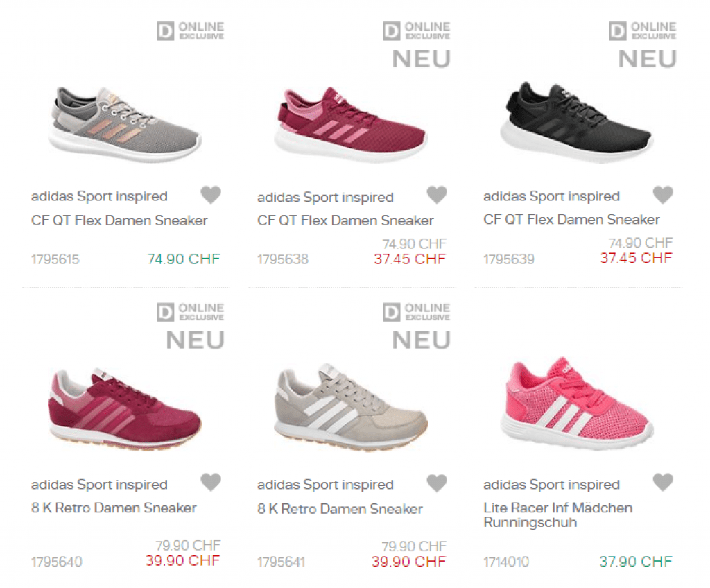Click heart icon for black CF QT Flex sneaker
Screen dimensions: 710x588
663,196
